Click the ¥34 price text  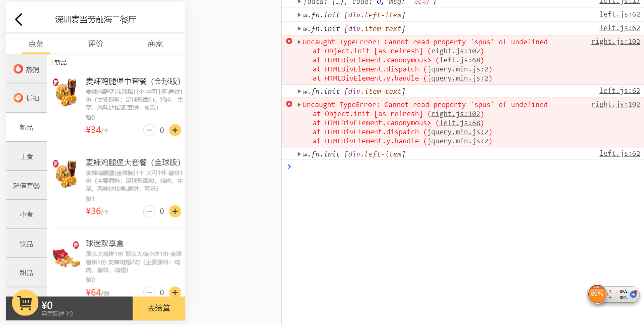tap(93, 130)
